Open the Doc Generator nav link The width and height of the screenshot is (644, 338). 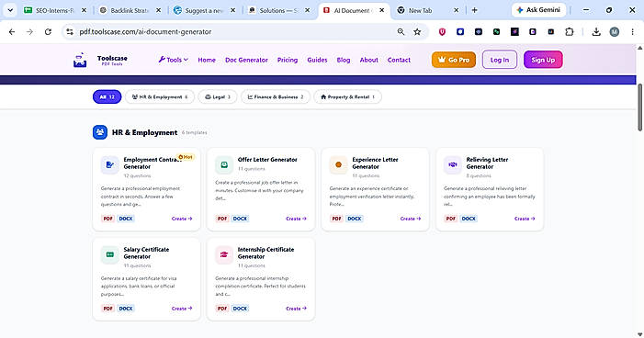coord(246,60)
